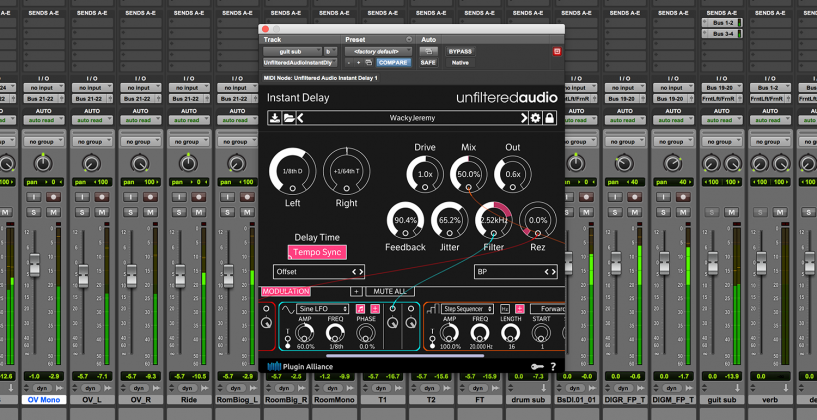The width and height of the screenshot is (817, 420).
Task: Toggle Tempo Sync delay time mode
Action: (x=317, y=252)
